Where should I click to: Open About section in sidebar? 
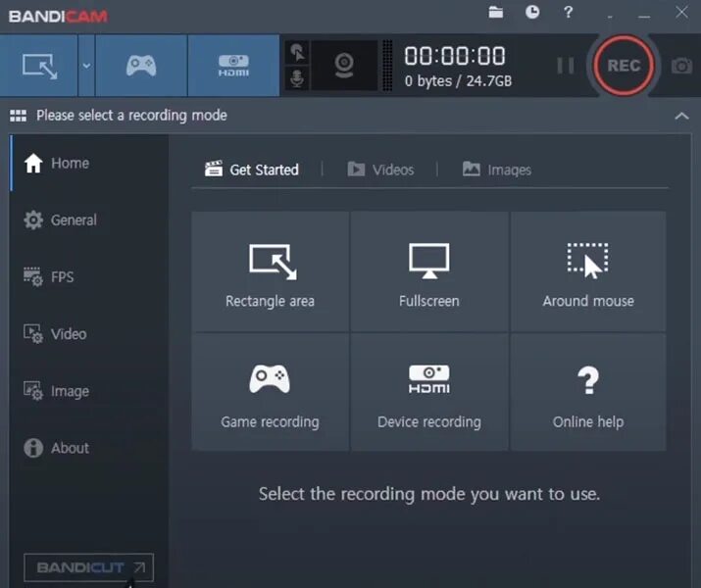[89, 448]
